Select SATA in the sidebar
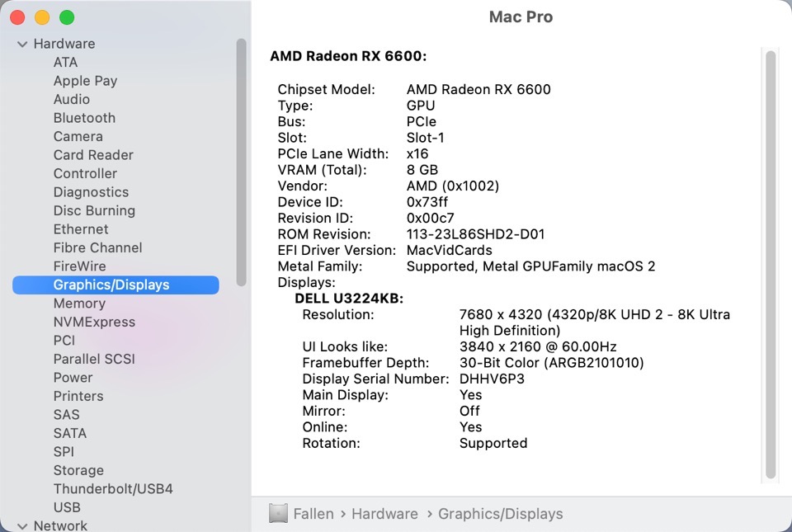 70,434
